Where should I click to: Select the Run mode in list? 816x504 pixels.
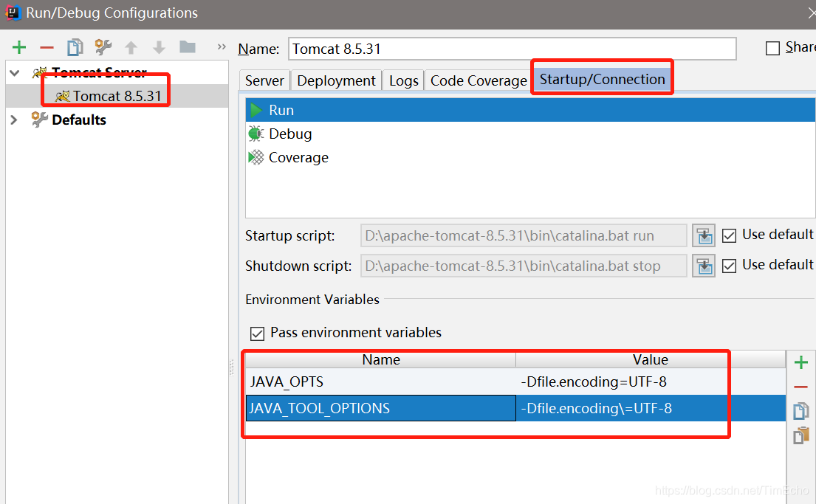(530, 110)
